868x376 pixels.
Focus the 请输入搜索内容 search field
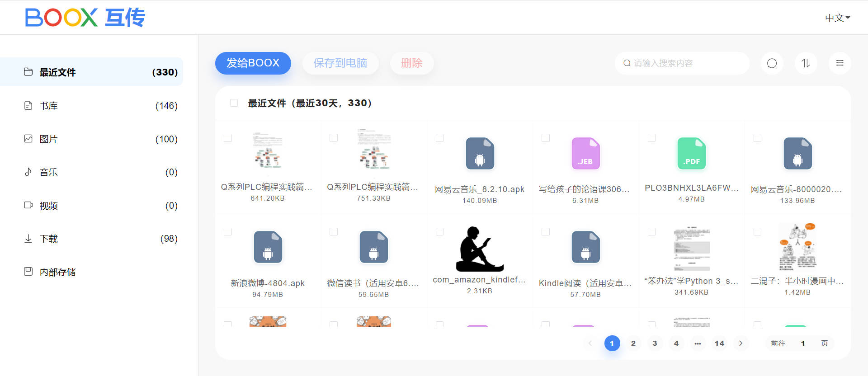[x=682, y=63]
